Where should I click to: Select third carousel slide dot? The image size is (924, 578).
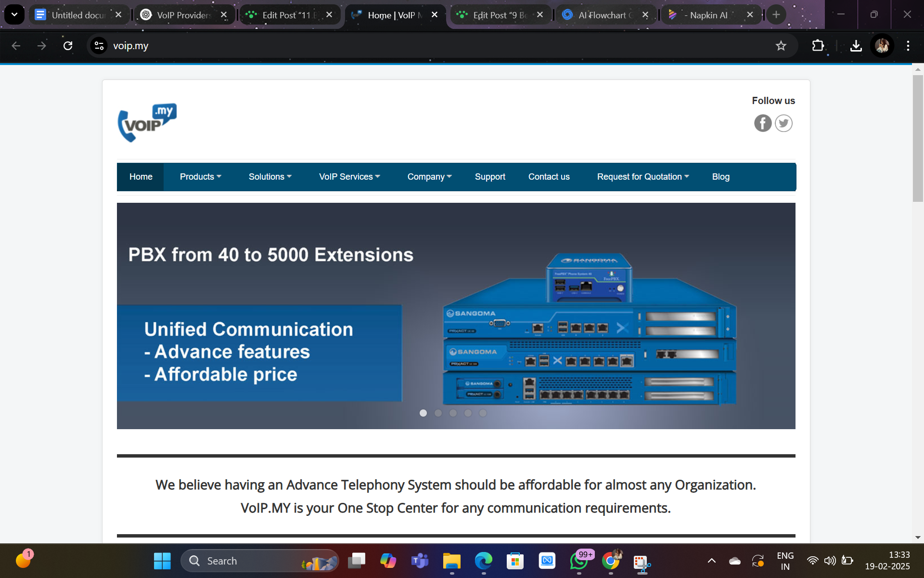click(453, 413)
